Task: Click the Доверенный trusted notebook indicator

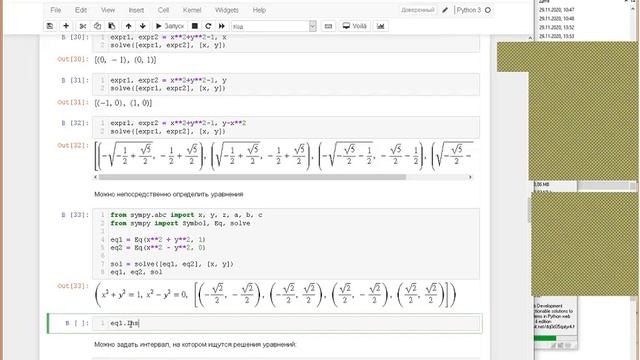Action: pyautogui.click(x=418, y=10)
